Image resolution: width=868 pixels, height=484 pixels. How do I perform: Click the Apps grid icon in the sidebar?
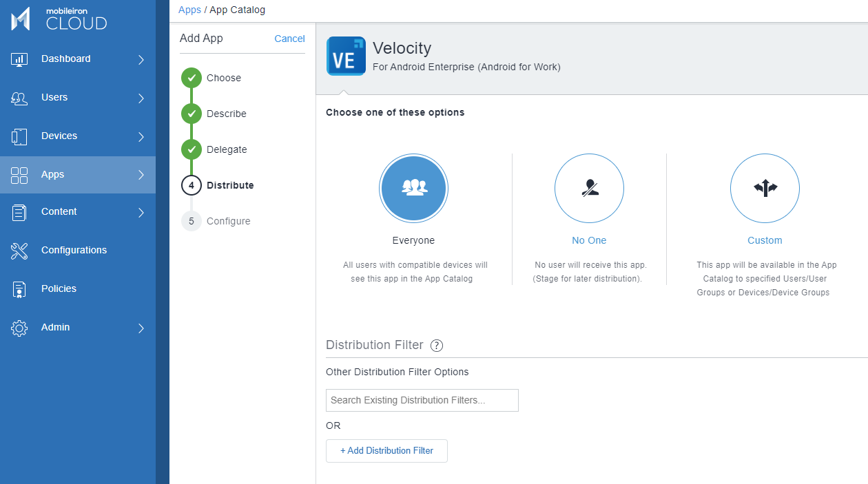[19, 174]
